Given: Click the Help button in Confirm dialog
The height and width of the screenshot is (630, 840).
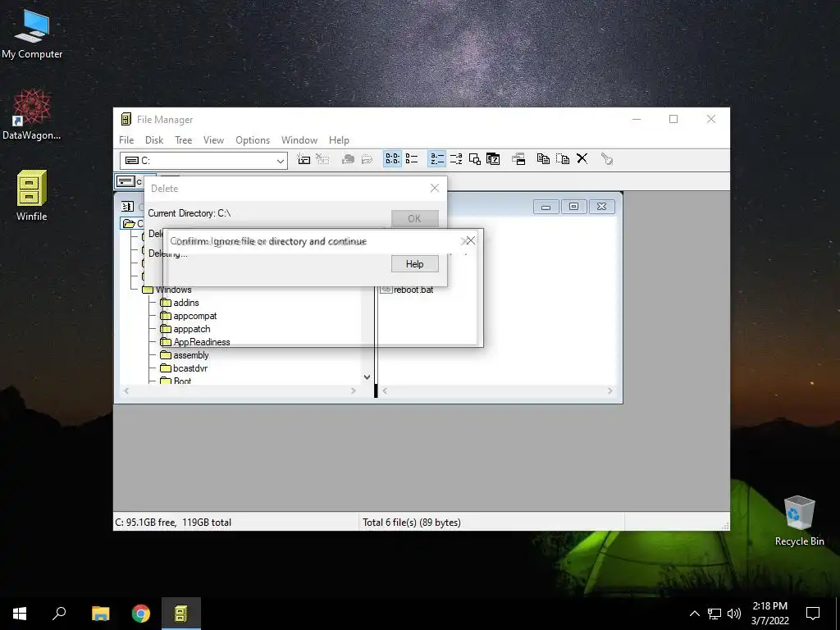Looking at the screenshot, I should [414, 263].
